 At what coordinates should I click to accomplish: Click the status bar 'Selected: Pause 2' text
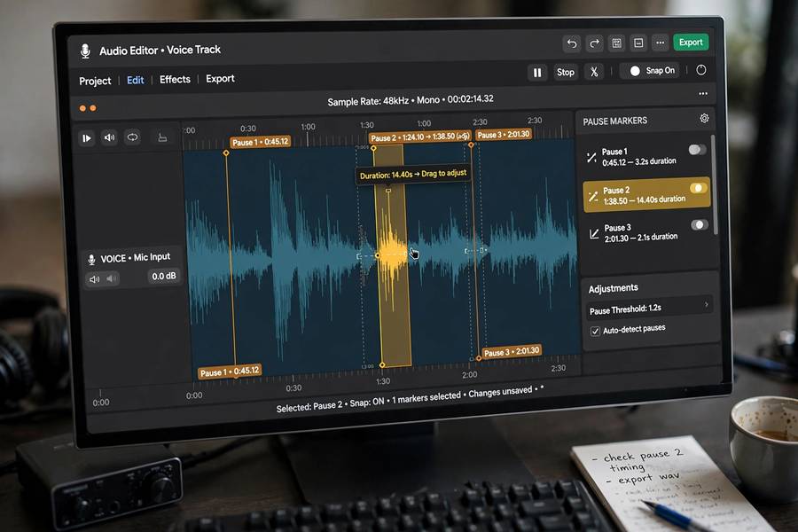[x=309, y=406]
